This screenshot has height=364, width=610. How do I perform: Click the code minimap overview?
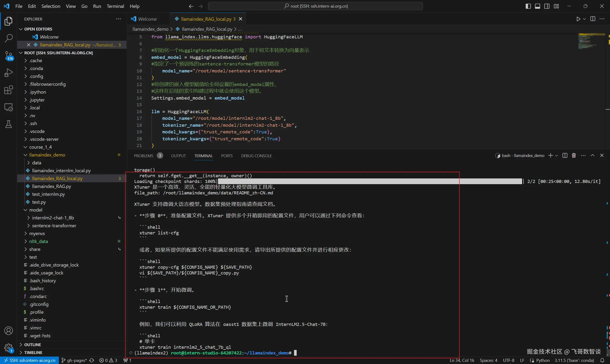coord(591,42)
